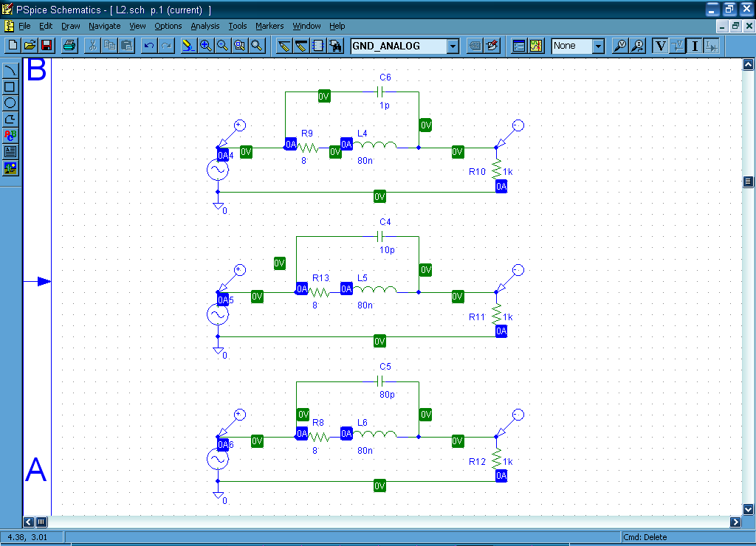
Task: Toggle bias current display I button
Action: [x=695, y=46]
